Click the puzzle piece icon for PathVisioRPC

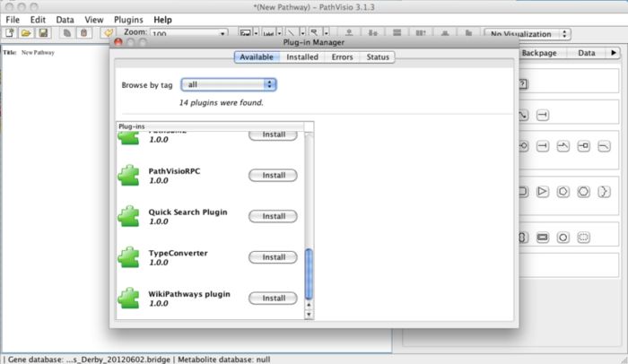pos(128,175)
